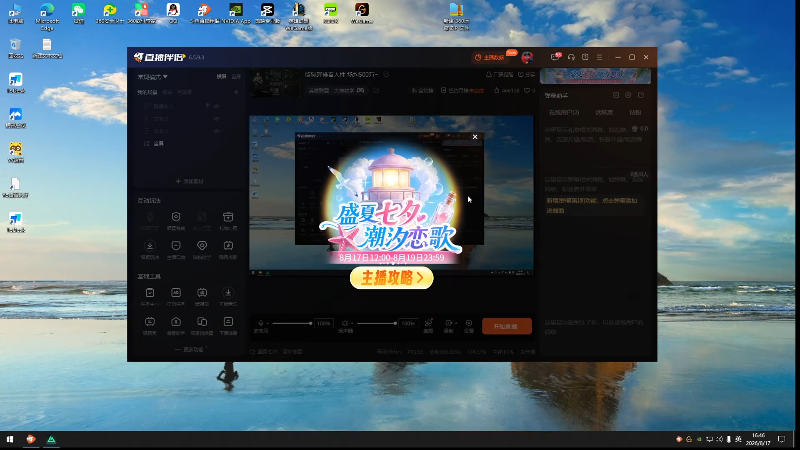Open the face beauty icon in bottom bar
Screen dimensions: 800x450
tap(429, 322)
